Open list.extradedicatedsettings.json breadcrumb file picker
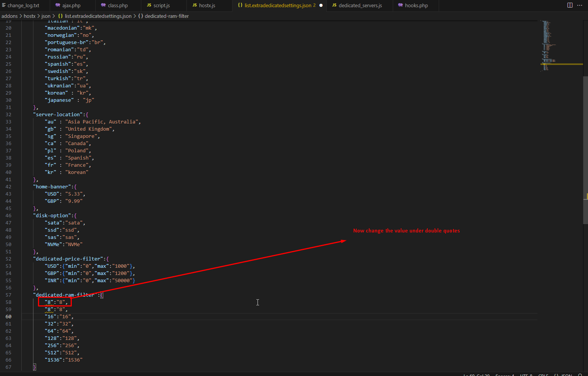 [98, 16]
